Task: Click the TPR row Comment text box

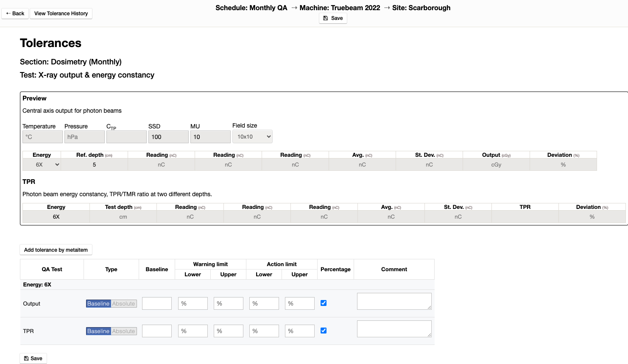Action: tap(394, 329)
